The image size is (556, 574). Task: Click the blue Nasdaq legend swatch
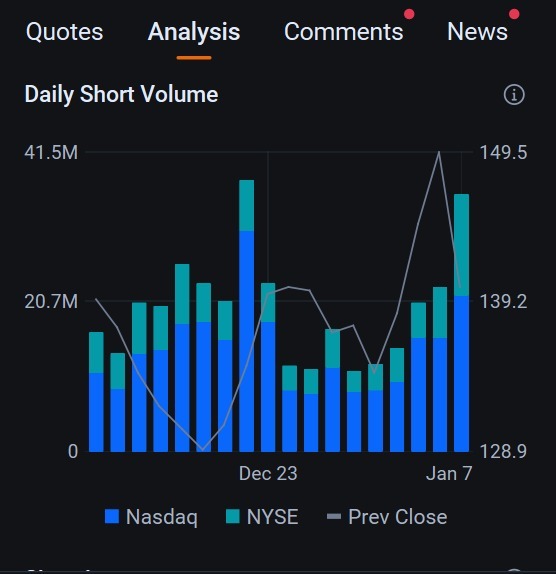tap(112, 517)
